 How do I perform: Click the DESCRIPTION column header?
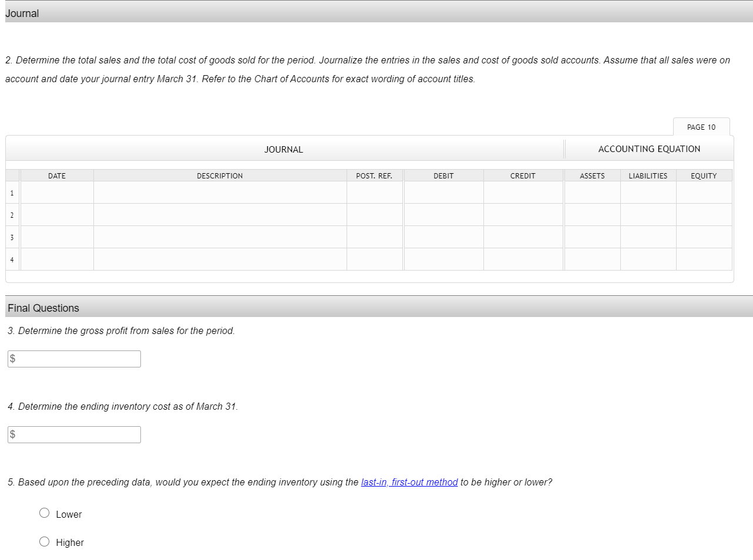point(220,176)
